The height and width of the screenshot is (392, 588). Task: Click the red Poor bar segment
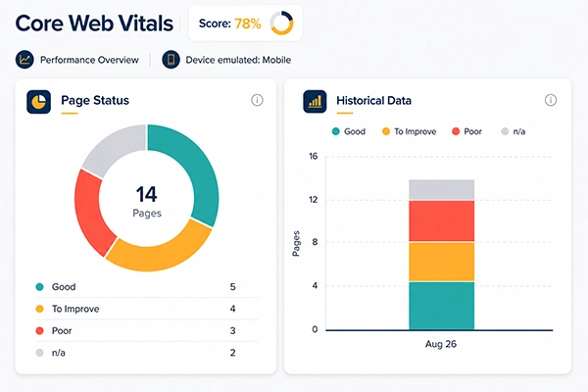[441, 220]
